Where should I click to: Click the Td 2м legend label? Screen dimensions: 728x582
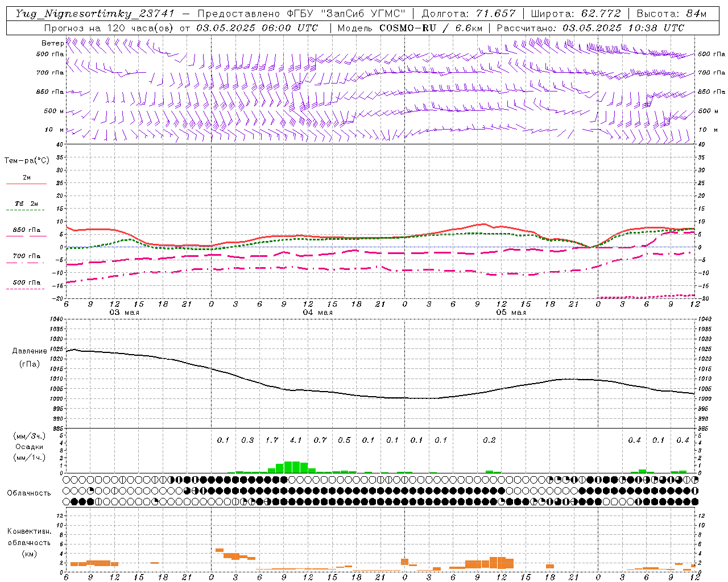point(26,203)
